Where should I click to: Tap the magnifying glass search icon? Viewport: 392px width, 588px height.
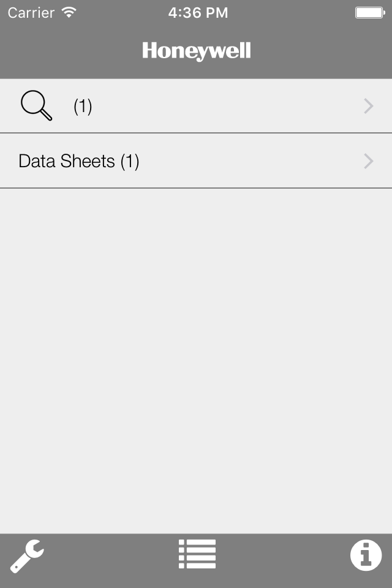point(36,105)
